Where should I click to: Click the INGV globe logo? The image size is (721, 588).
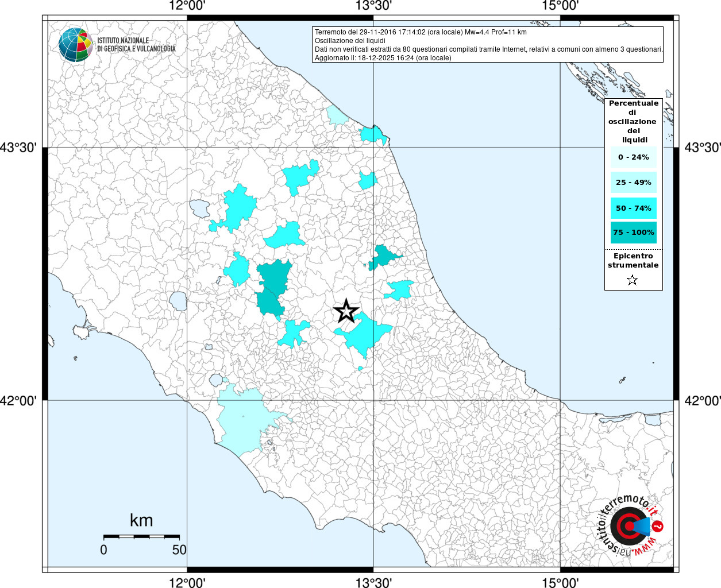coord(75,45)
